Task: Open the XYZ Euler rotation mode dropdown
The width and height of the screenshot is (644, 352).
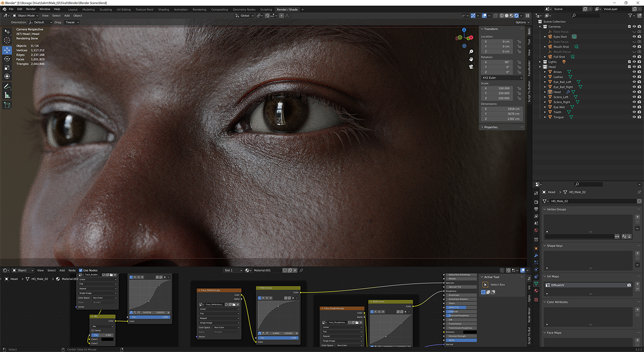Action: pyautogui.click(x=502, y=78)
